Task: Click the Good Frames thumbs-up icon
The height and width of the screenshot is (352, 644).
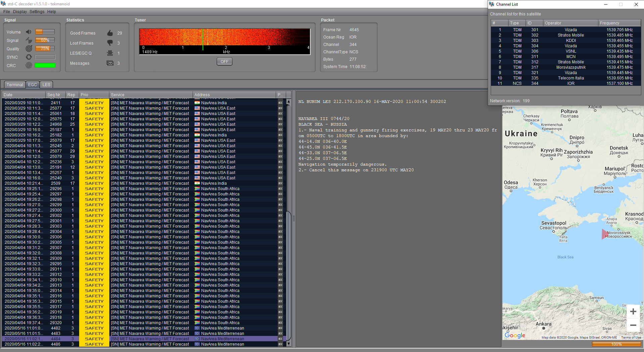Action: coord(110,33)
